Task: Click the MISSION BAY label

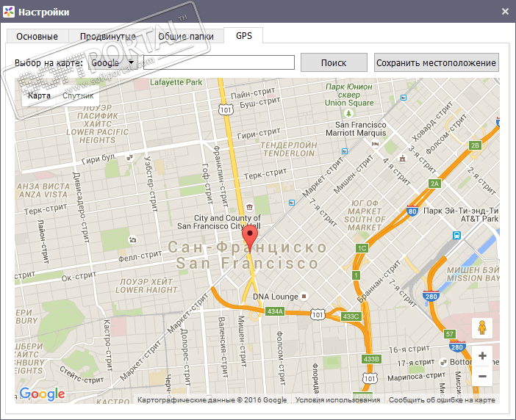Action: point(473,278)
